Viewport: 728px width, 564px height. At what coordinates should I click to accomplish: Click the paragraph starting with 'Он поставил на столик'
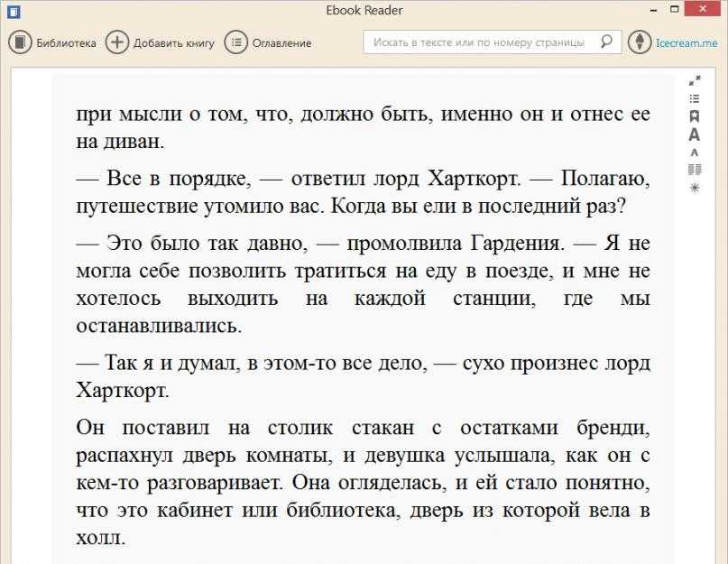pyautogui.click(x=363, y=482)
